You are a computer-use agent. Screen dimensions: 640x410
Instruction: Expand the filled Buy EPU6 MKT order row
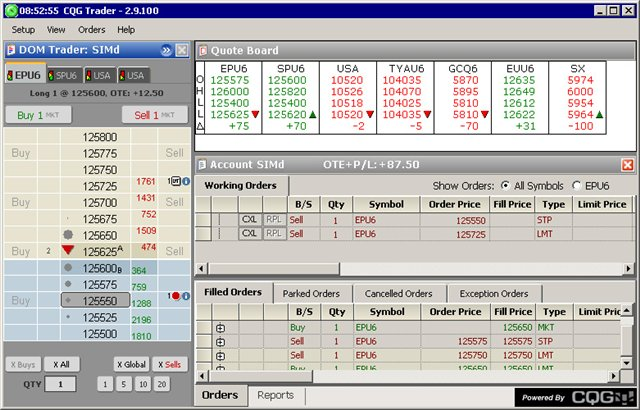pyautogui.click(x=220, y=327)
